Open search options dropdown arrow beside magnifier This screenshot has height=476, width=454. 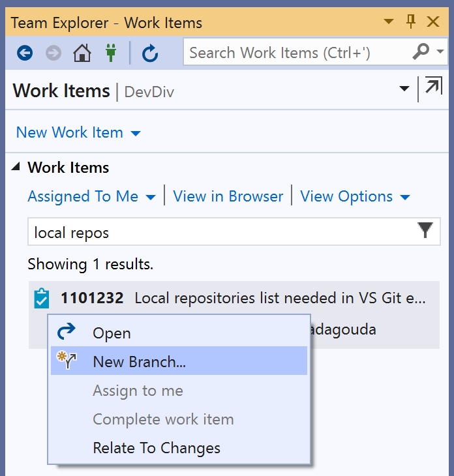(x=440, y=52)
